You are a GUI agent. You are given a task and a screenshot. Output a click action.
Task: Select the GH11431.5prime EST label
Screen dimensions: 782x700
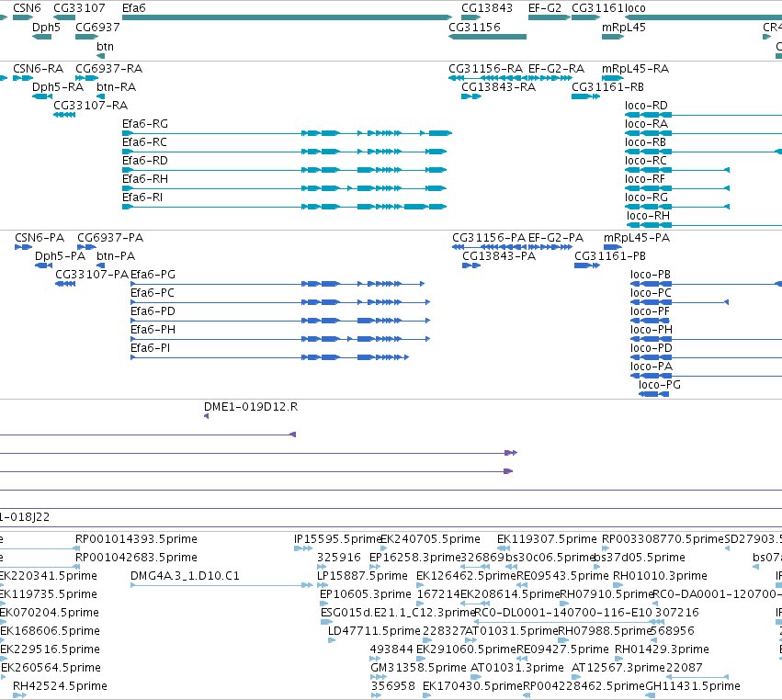(693, 686)
